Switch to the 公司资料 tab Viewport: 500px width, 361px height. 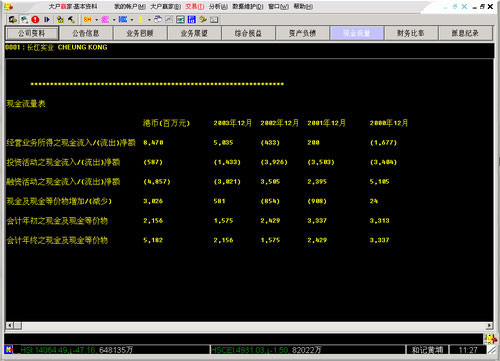(32, 33)
